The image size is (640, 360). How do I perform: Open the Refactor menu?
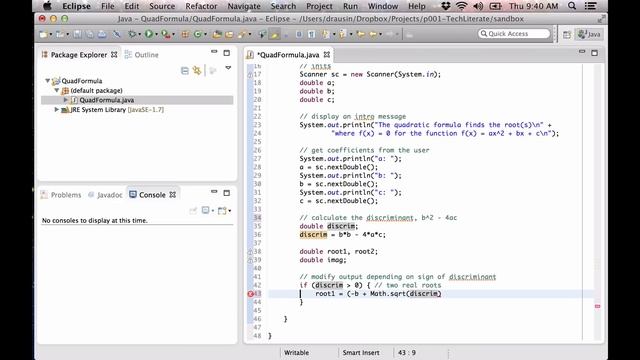[x=201, y=6]
